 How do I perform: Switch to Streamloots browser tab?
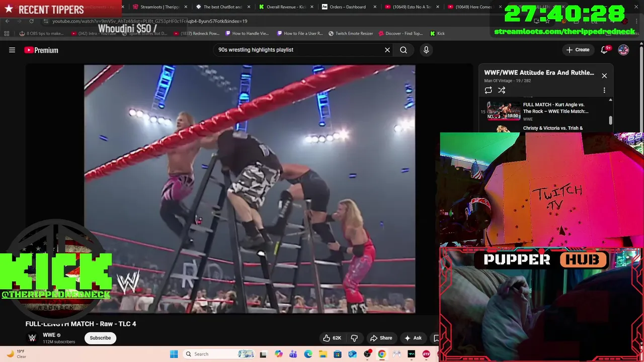[159, 7]
